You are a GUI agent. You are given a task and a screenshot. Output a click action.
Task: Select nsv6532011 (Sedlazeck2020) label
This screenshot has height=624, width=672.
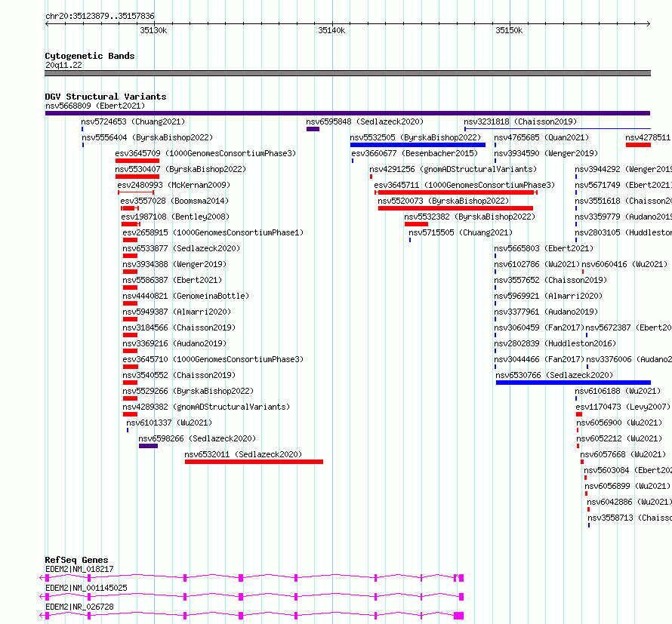coord(243,454)
